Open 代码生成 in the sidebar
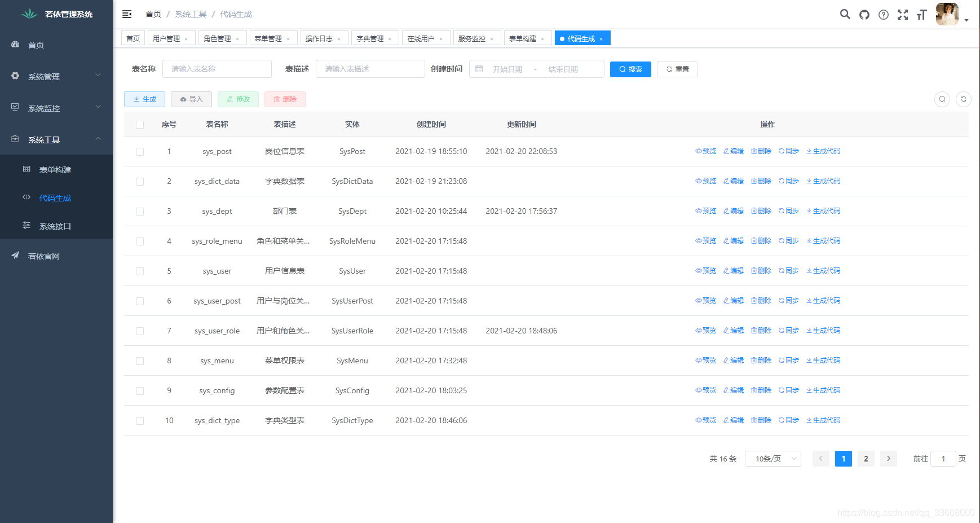Viewport: 980px width, 523px height. tap(56, 197)
